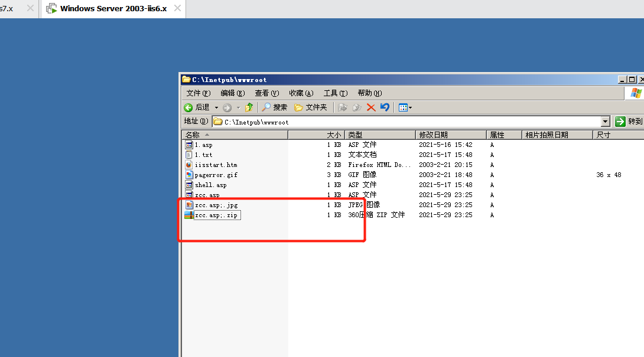Open the Forward history dropdown arrow

coord(238,107)
